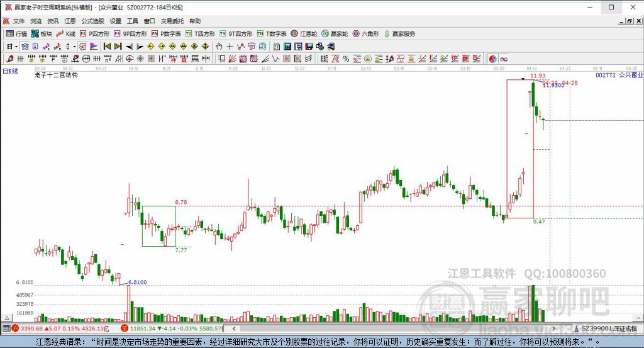Click the 6.8100 blue price label
The height and width of the screenshot is (348, 644).
[x=138, y=283]
